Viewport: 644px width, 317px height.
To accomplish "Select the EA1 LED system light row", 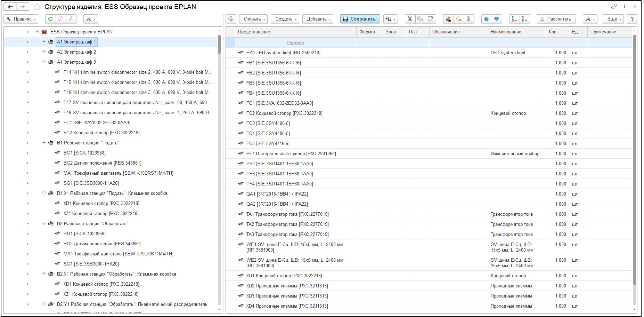I will point(429,53).
